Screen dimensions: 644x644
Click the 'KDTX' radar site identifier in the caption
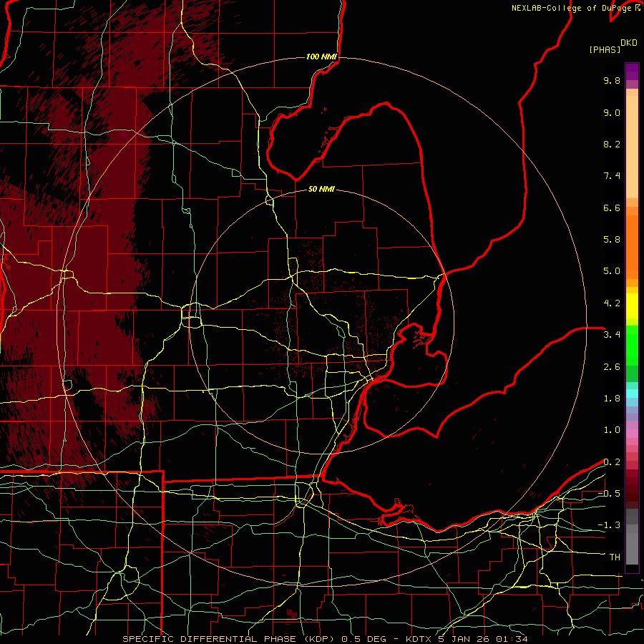tap(419, 639)
